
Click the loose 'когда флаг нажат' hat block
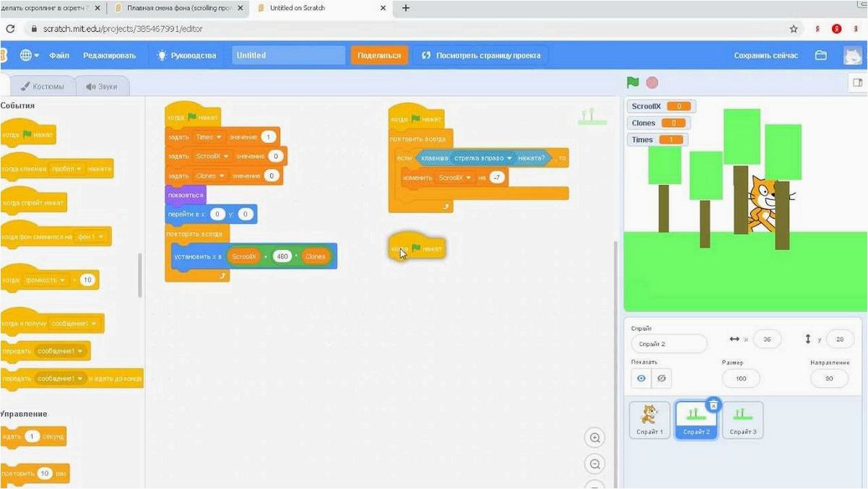[417, 248]
